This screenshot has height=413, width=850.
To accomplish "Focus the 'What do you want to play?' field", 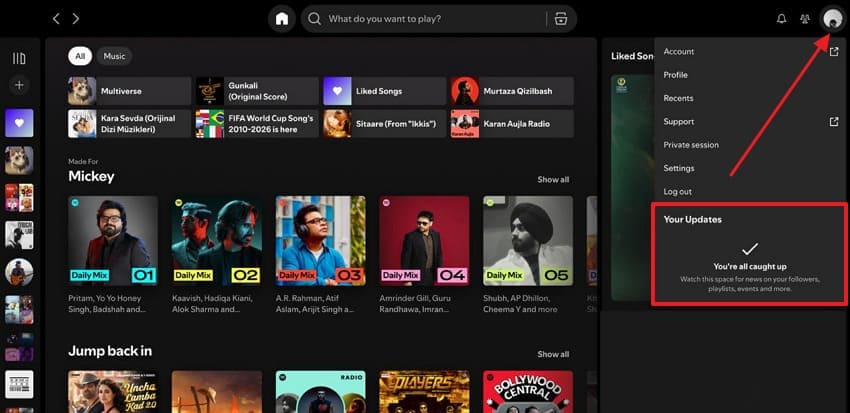I will point(434,19).
